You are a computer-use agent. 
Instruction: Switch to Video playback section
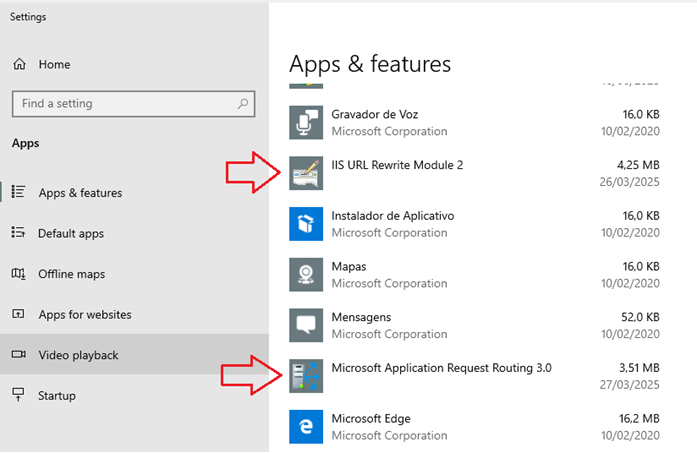pyautogui.click(x=134, y=354)
